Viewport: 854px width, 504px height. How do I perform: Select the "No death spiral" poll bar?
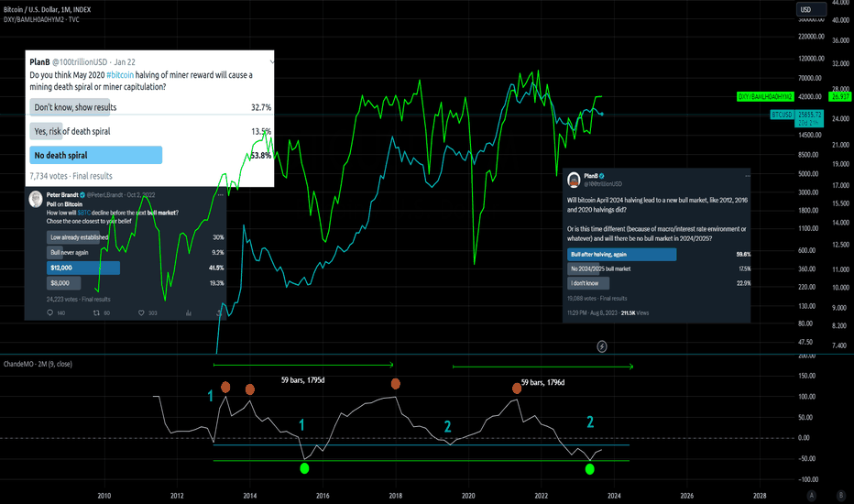(96, 155)
